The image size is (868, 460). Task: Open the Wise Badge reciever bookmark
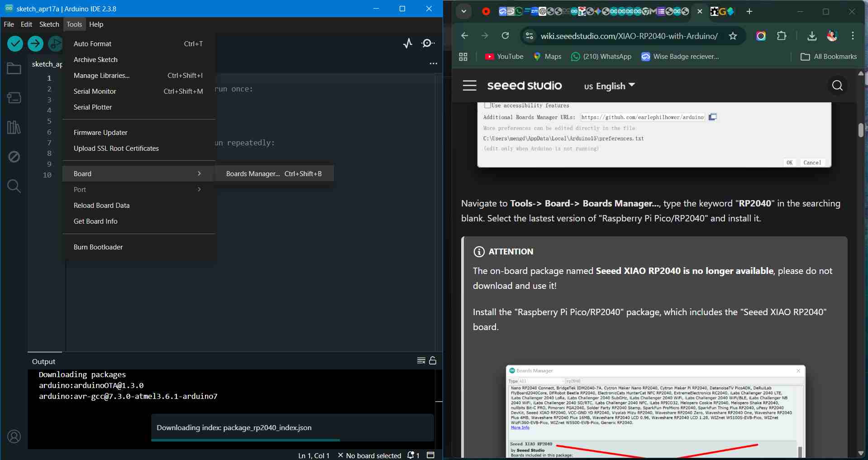pos(680,57)
